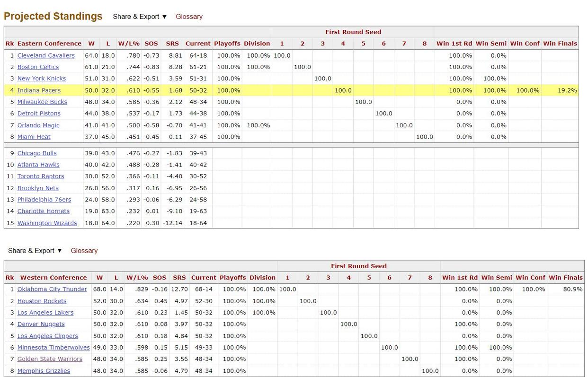Visit Memphis Grizzlies team link
The height and width of the screenshot is (377, 588).
(x=44, y=371)
